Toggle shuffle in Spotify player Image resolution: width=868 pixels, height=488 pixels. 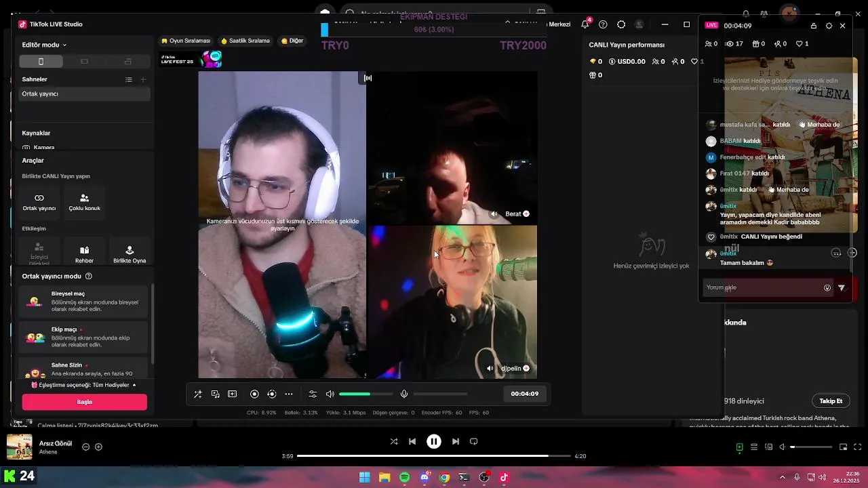394,441
